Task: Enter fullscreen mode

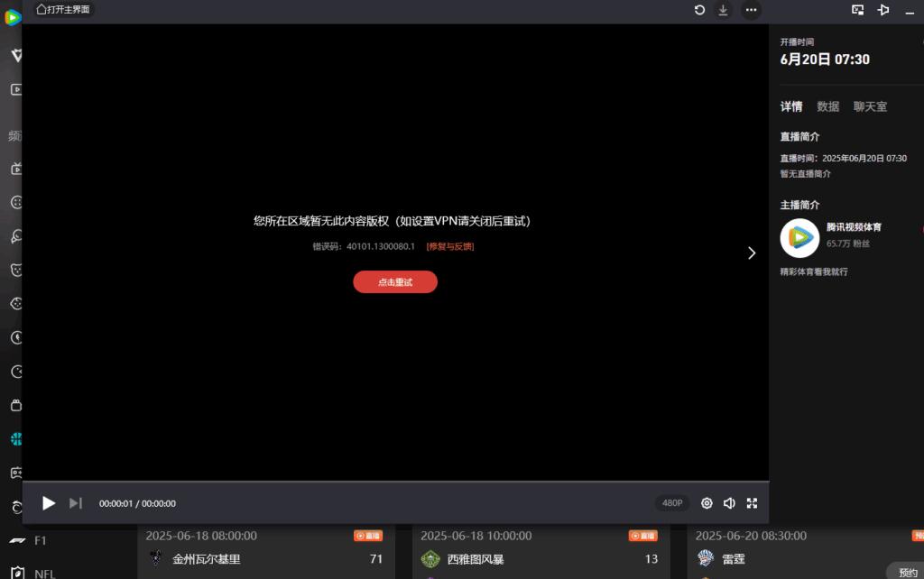Action: [752, 503]
